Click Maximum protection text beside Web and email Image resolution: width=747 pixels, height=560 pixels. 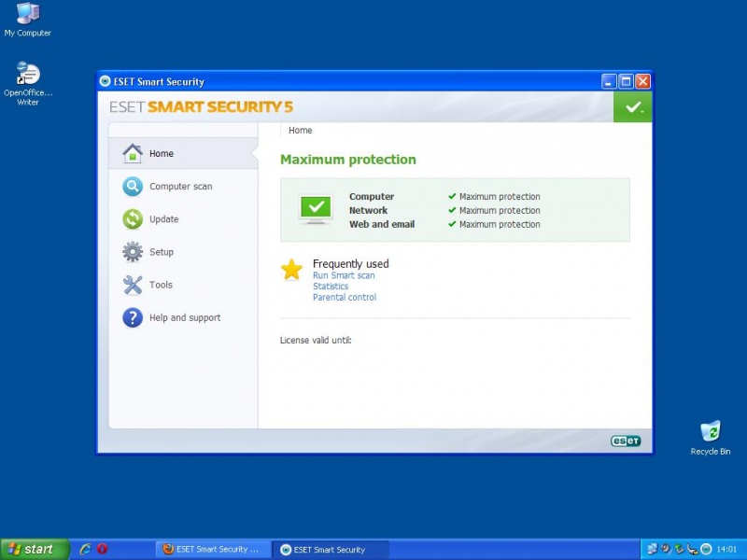[x=500, y=224]
